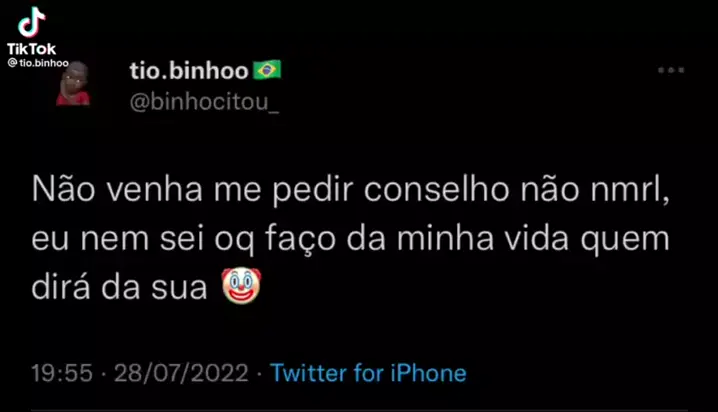718x412 pixels.
Task: Click the 28/07/2022 date
Action: (181, 373)
